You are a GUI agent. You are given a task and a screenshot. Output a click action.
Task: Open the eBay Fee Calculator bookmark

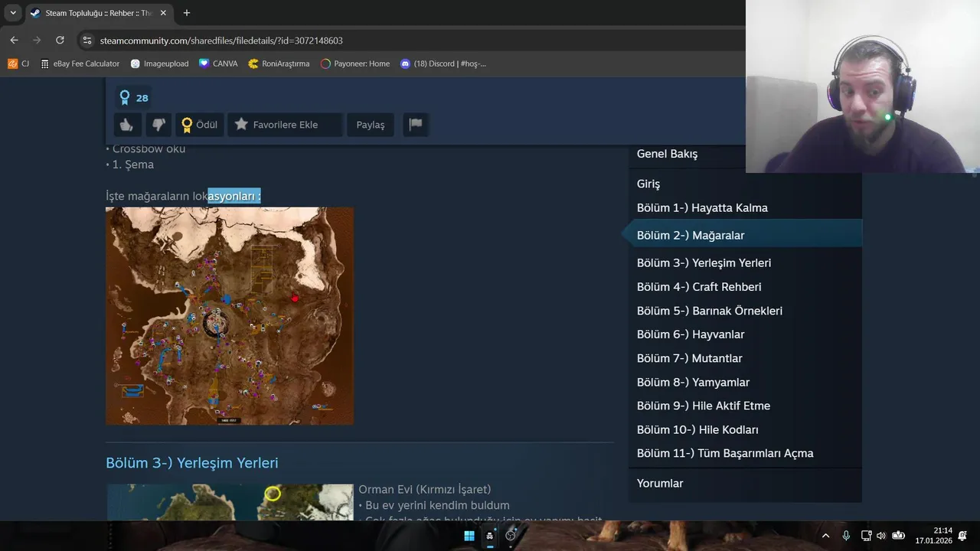coord(80,64)
